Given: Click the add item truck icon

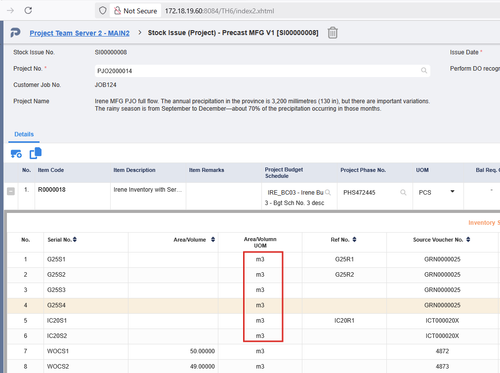Looking at the screenshot, I should point(16,154).
